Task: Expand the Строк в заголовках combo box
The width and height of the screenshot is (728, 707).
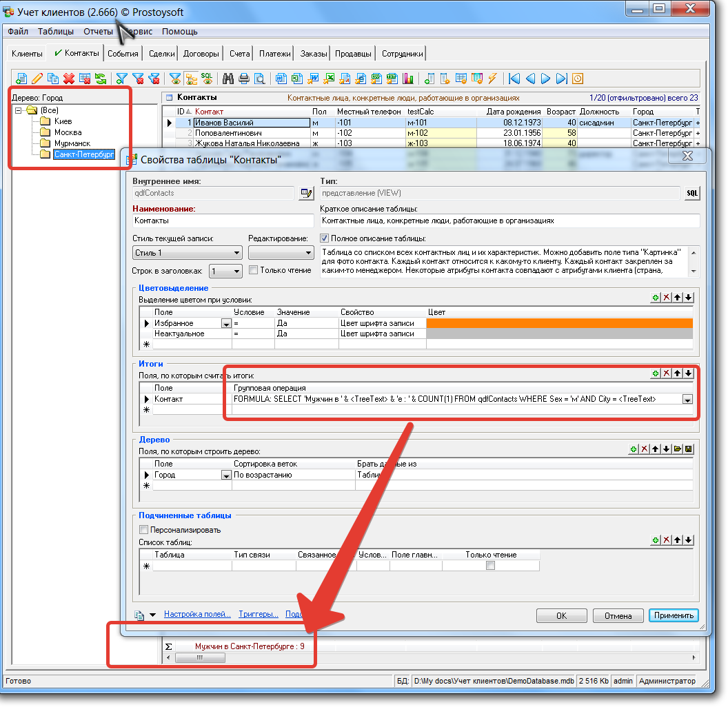Action: coord(236,271)
